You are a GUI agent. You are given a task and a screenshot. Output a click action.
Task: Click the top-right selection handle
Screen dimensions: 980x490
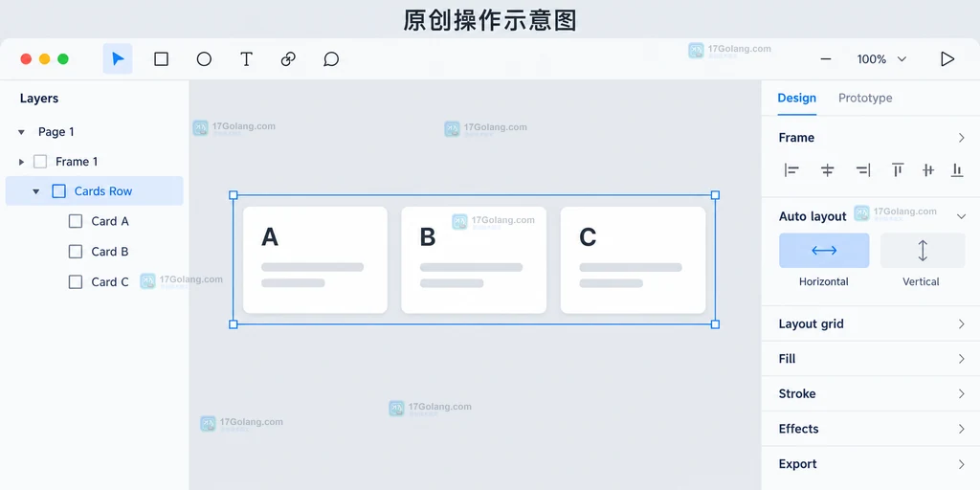pyautogui.click(x=716, y=195)
